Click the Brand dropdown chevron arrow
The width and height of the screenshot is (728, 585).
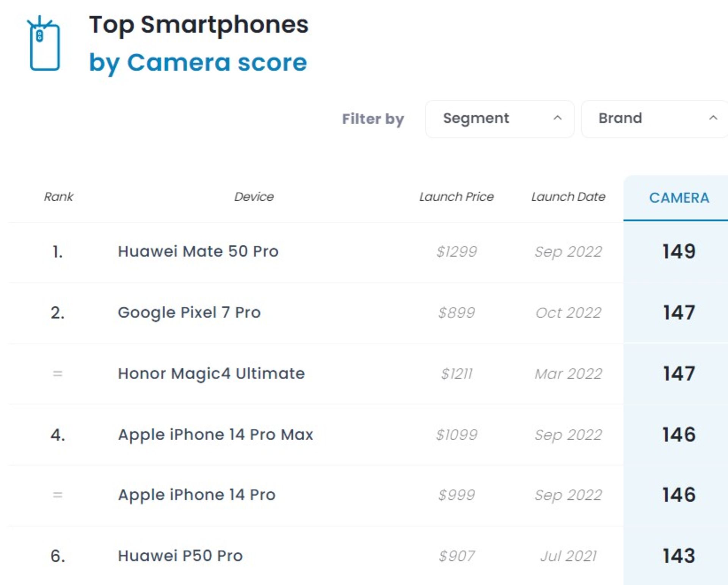tap(713, 118)
